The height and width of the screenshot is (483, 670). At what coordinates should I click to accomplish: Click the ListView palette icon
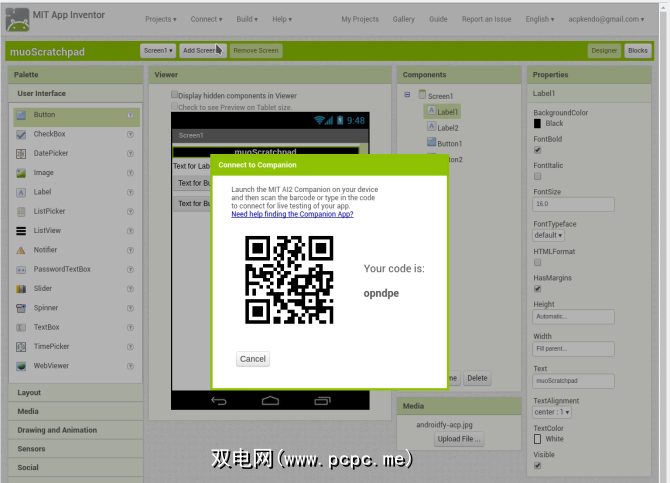click(21, 231)
